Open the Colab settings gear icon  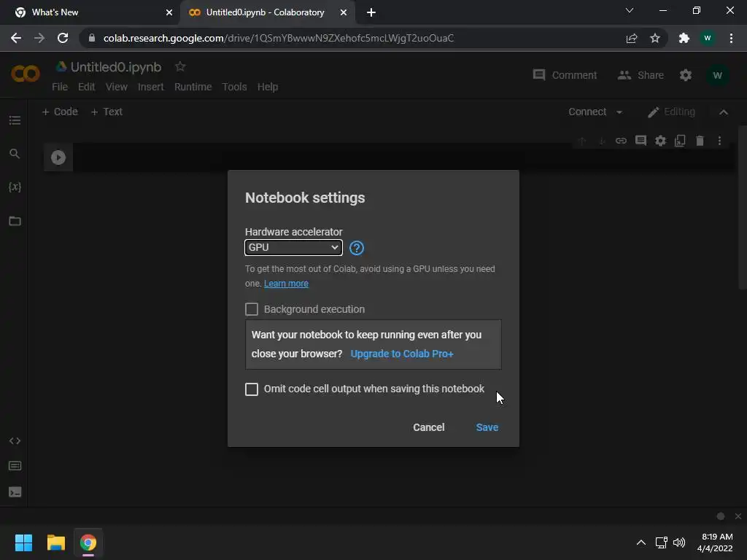(686, 75)
